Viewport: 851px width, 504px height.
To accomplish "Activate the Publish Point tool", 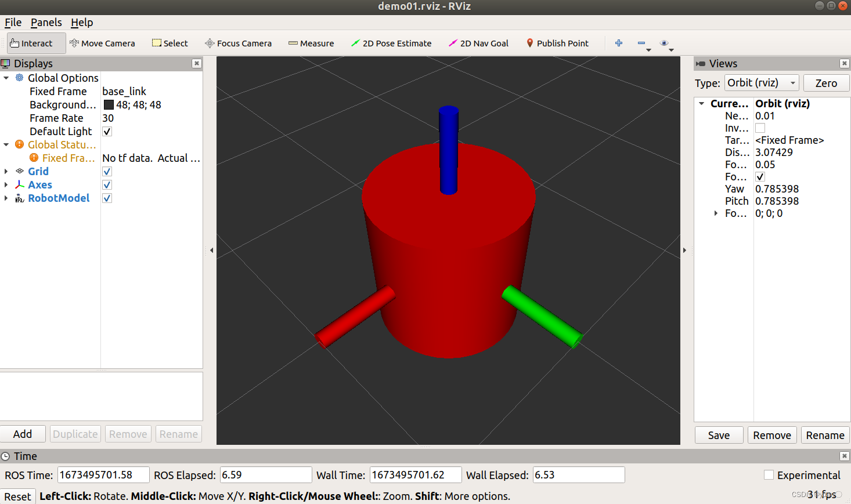I will pos(557,43).
